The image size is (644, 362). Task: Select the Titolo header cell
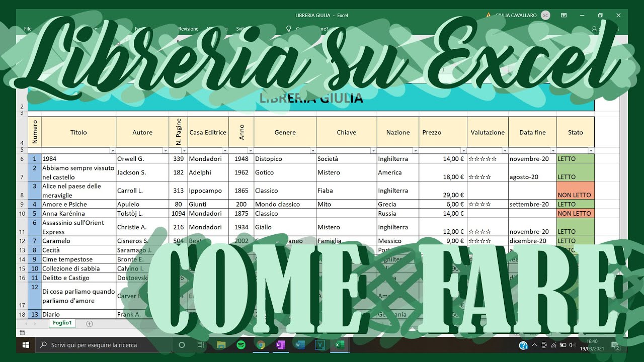click(x=78, y=132)
